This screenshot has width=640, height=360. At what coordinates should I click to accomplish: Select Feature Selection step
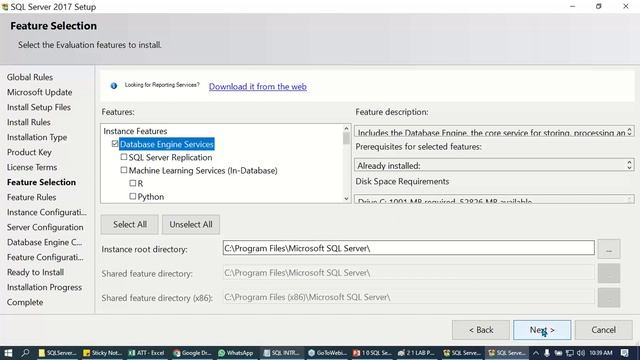[x=41, y=182]
